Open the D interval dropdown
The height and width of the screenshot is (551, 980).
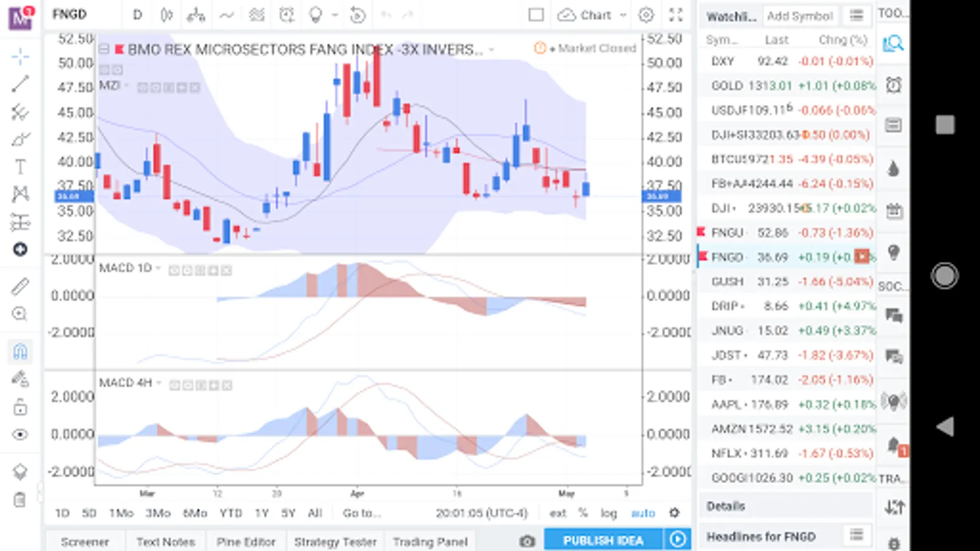(138, 15)
